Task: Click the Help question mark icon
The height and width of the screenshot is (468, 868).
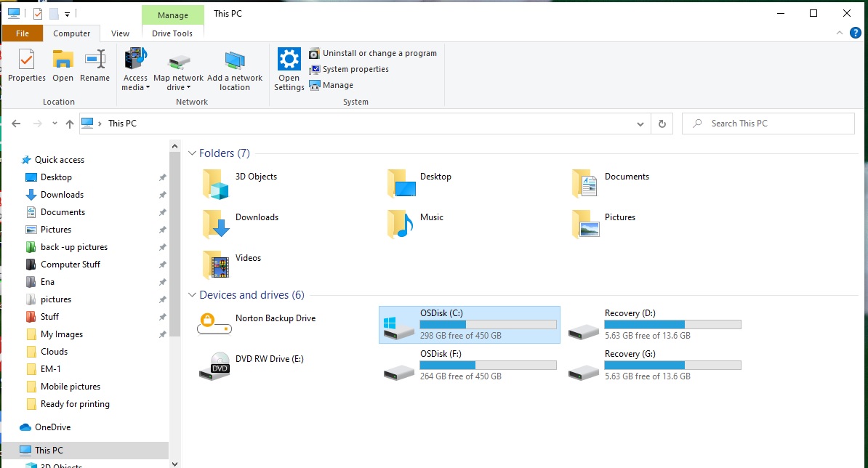Action: click(855, 33)
